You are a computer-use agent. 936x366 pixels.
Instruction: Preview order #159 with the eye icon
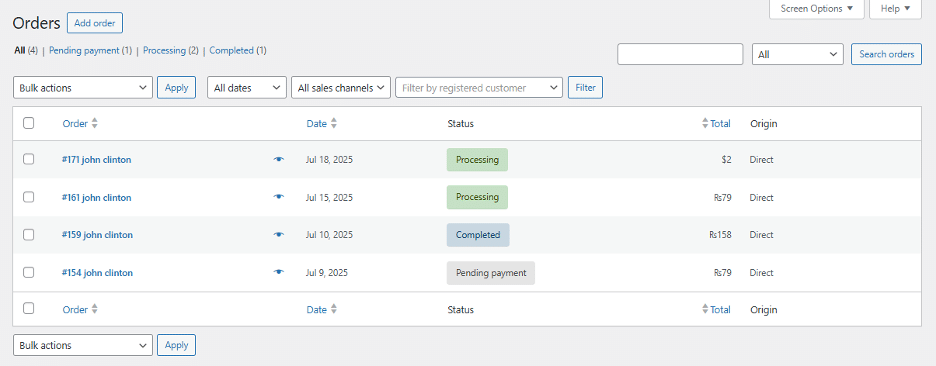279,235
